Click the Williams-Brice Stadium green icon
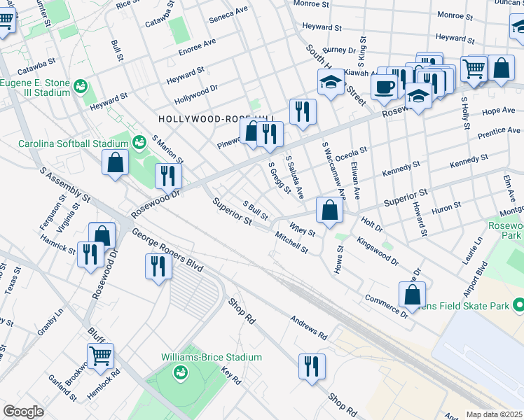 (x=181, y=373)
